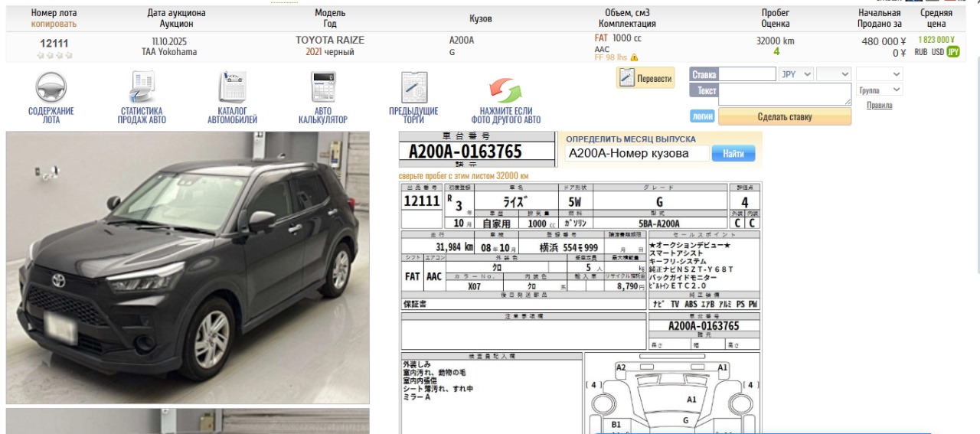
Task: Open Каталог автомобилей icon
Action: 232,87
